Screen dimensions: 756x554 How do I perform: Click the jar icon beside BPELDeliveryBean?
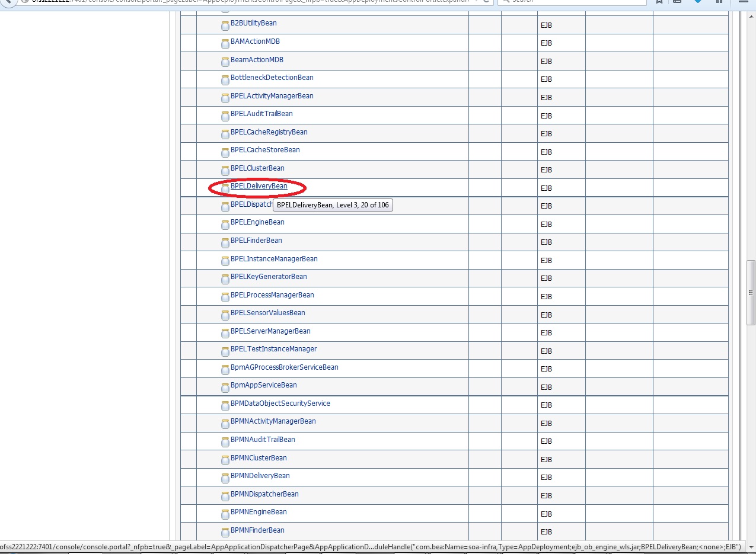tap(225, 188)
